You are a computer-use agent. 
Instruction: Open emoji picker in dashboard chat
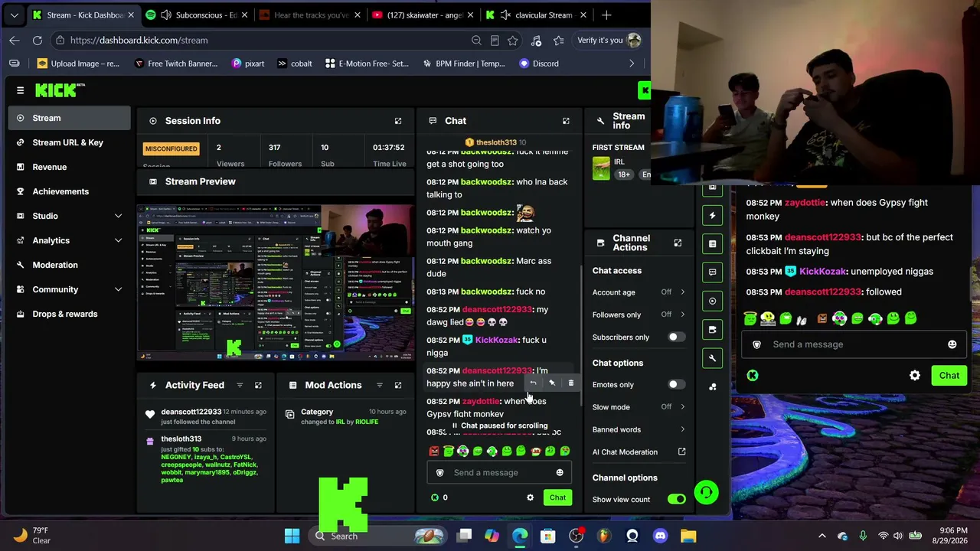pos(560,473)
